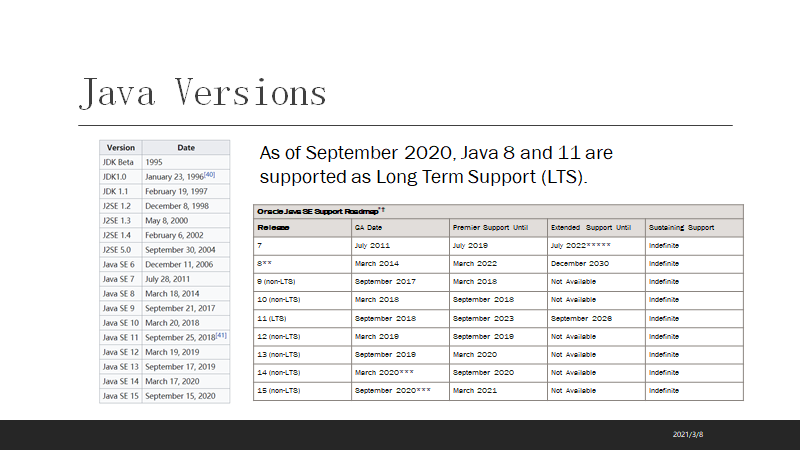The height and width of the screenshot is (450, 800).
Task: Click the 2021/3/8 date in footer
Action: [x=688, y=435]
